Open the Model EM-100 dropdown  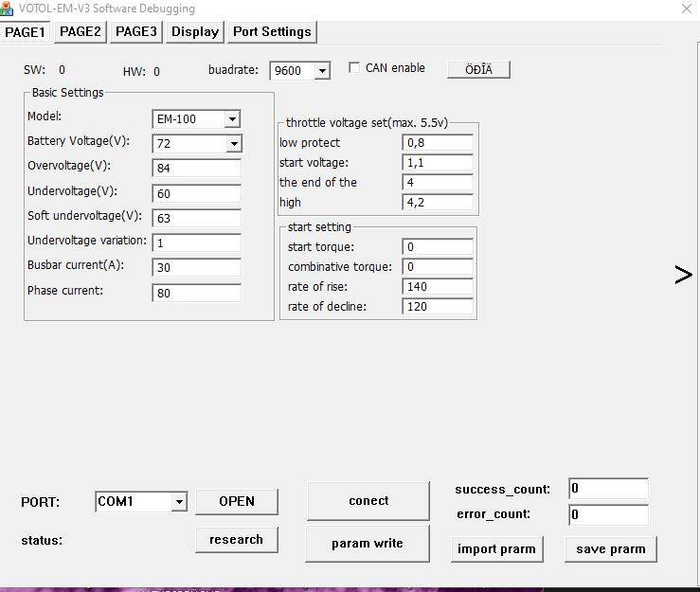click(232, 119)
